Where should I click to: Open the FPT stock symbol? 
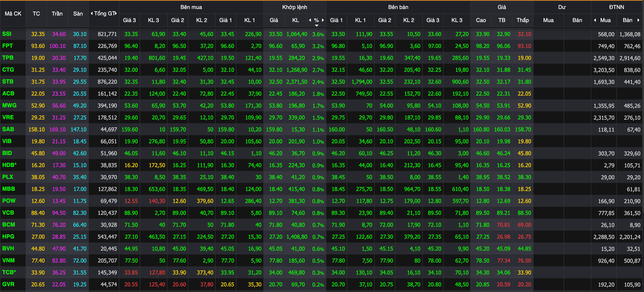7,46
